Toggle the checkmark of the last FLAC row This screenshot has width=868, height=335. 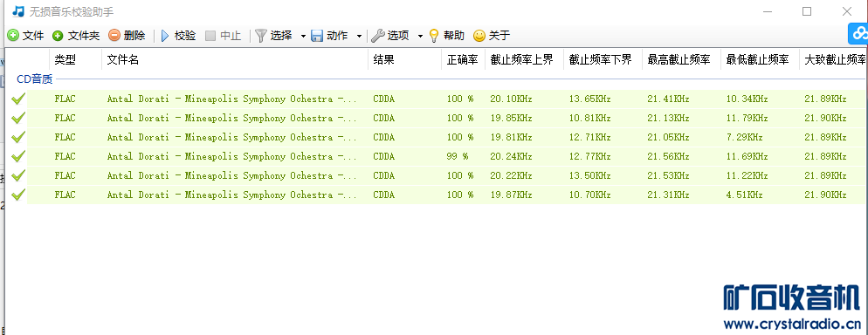click(x=18, y=195)
